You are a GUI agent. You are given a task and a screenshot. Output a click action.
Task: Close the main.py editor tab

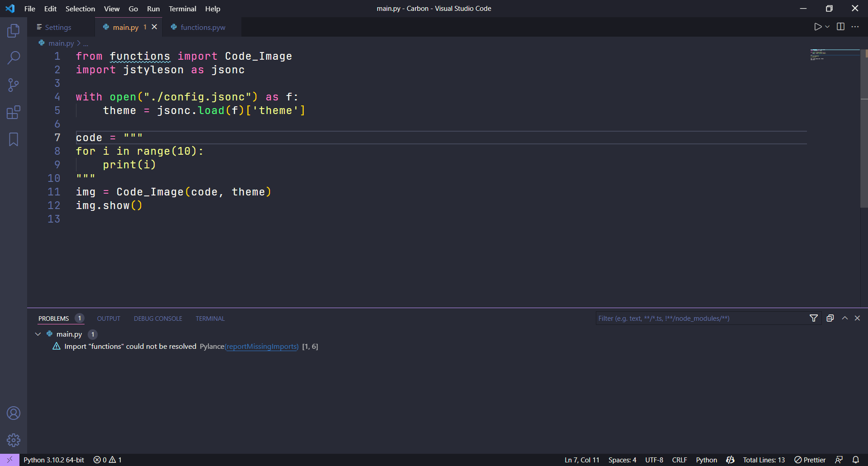(154, 27)
